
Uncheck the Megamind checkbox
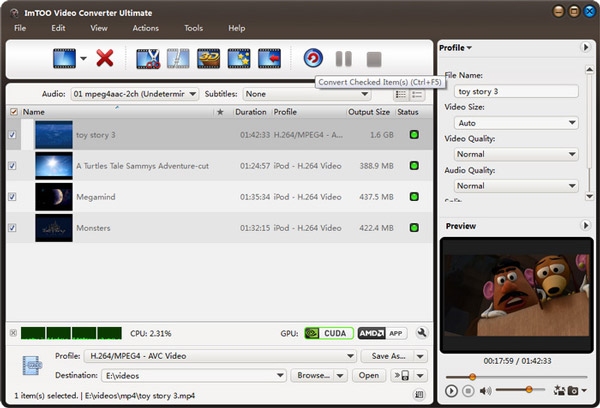[x=12, y=197]
